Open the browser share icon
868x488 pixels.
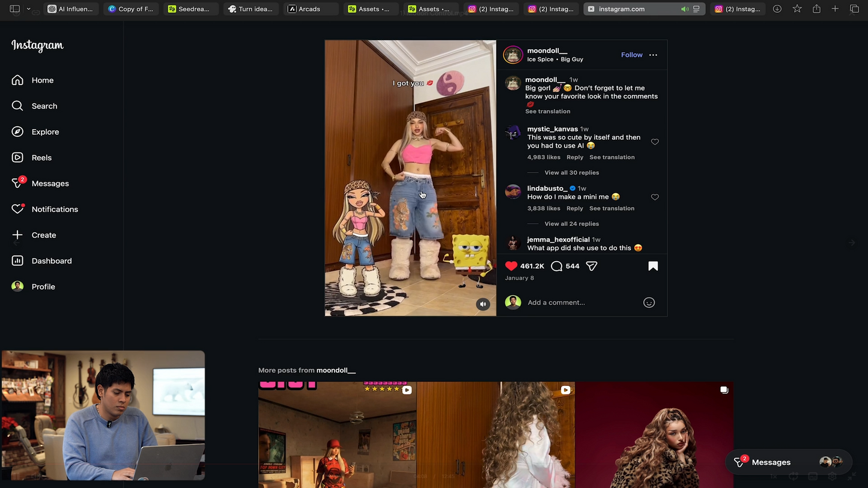click(816, 9)
